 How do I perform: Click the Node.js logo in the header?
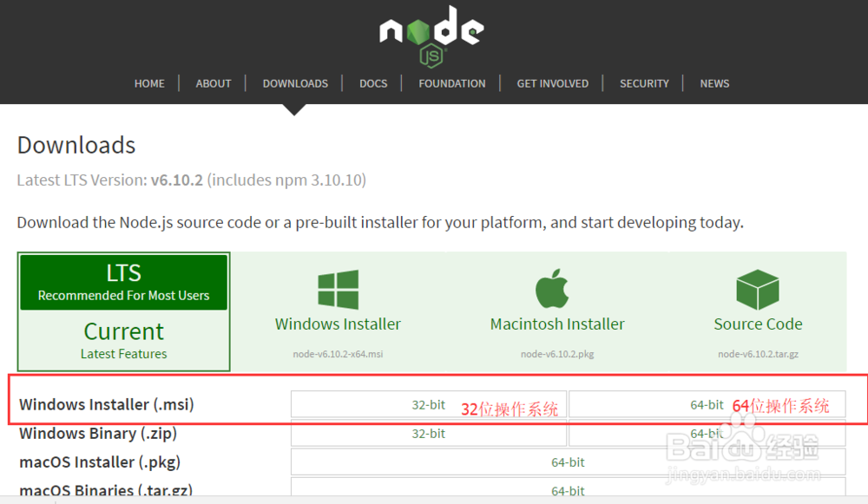point(431,36)
